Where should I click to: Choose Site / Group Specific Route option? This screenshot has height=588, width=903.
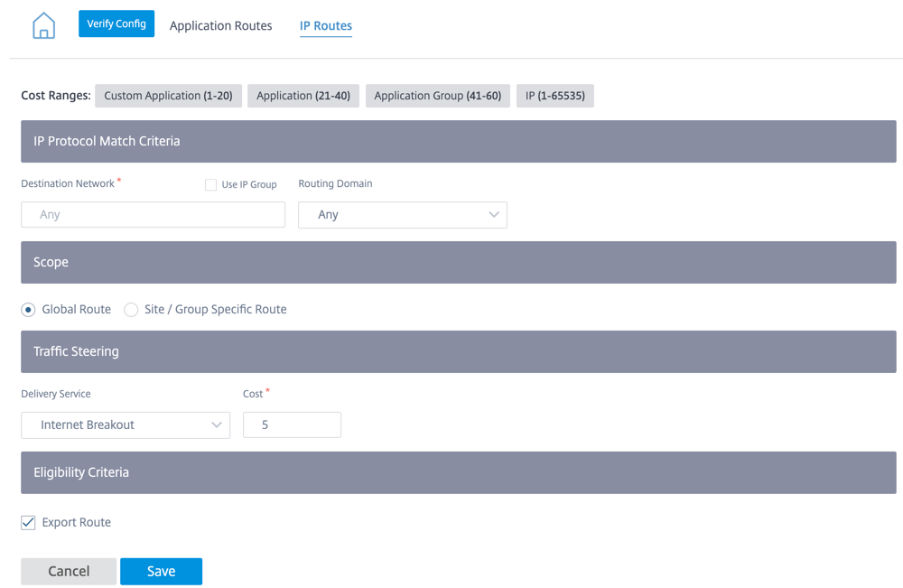coord(131,310)
